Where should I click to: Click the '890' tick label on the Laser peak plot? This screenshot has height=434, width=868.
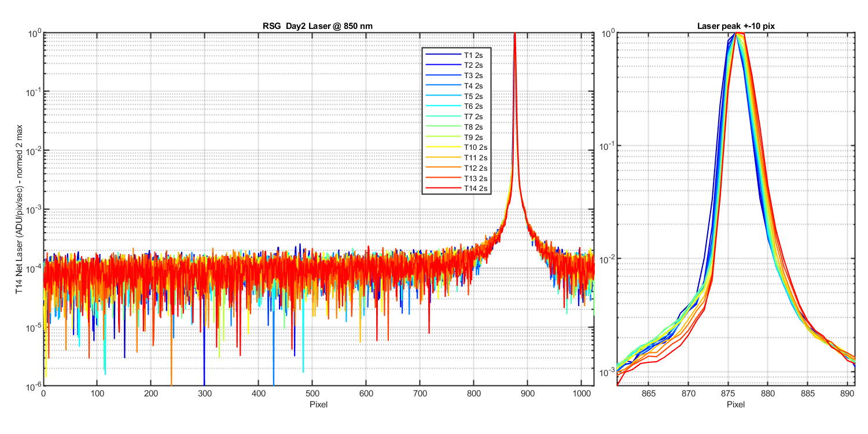coord(847,393)
